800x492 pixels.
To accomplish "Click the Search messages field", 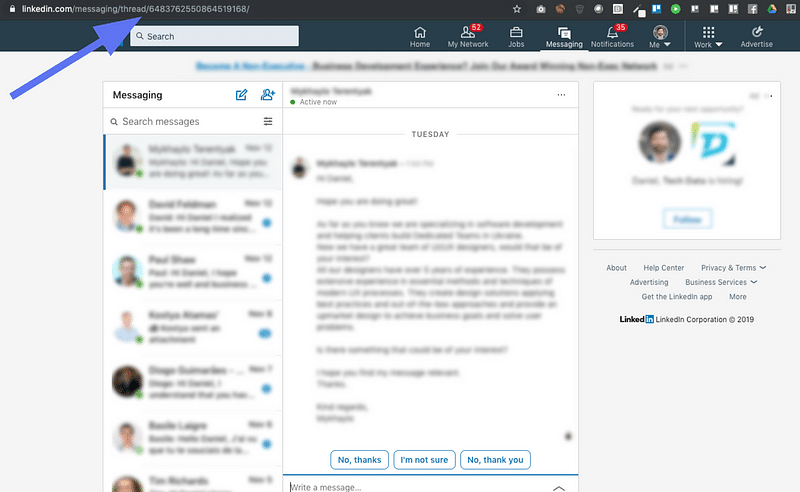I will 184,121.
